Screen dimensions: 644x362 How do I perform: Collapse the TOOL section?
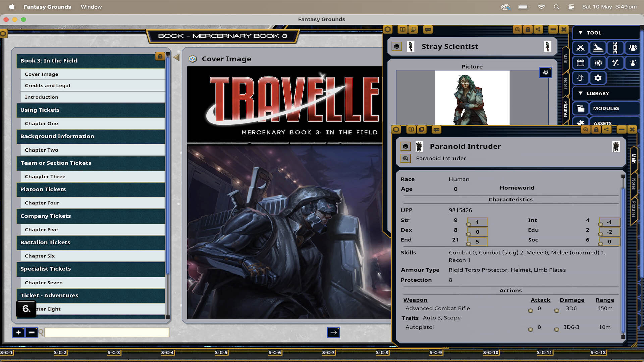tap(581, 33)
